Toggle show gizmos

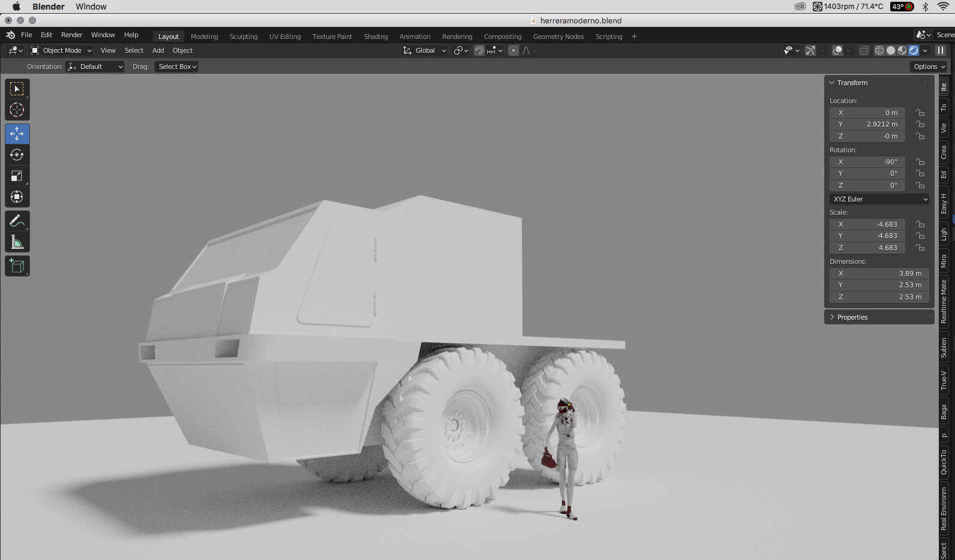point(810,50)
